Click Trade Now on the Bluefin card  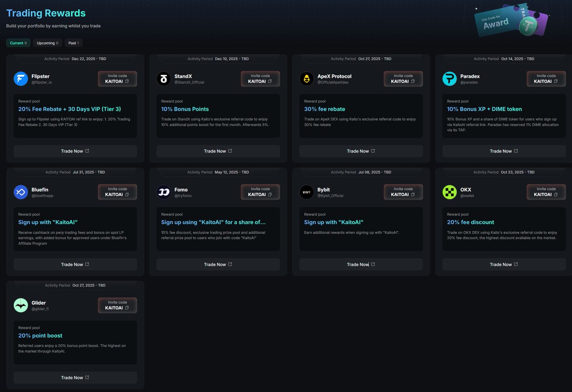(75, 264)
